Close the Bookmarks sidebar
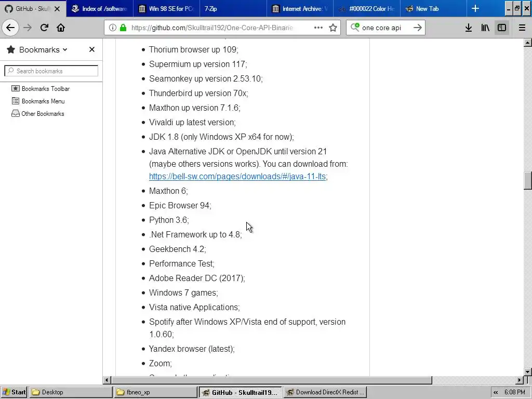 (91, 49)
